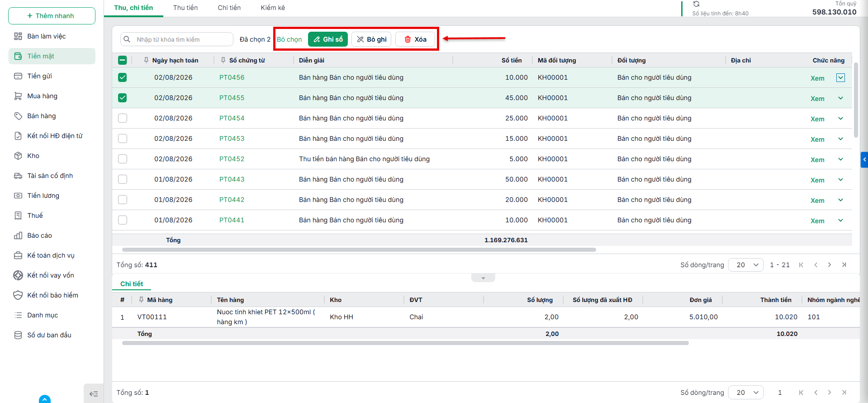This screenshot has width=868, height=403.
Task: Click the Bỏ chọn link
Action: tap(289, 39)
